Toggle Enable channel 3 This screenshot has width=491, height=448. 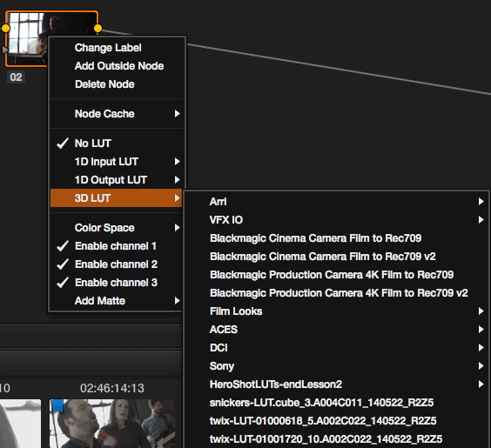coord(117,283)
